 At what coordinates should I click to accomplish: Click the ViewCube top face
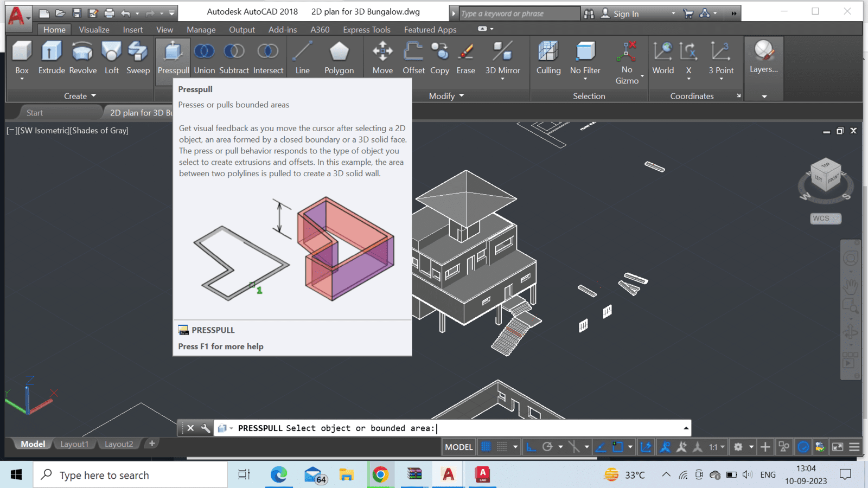pos(825,165)
